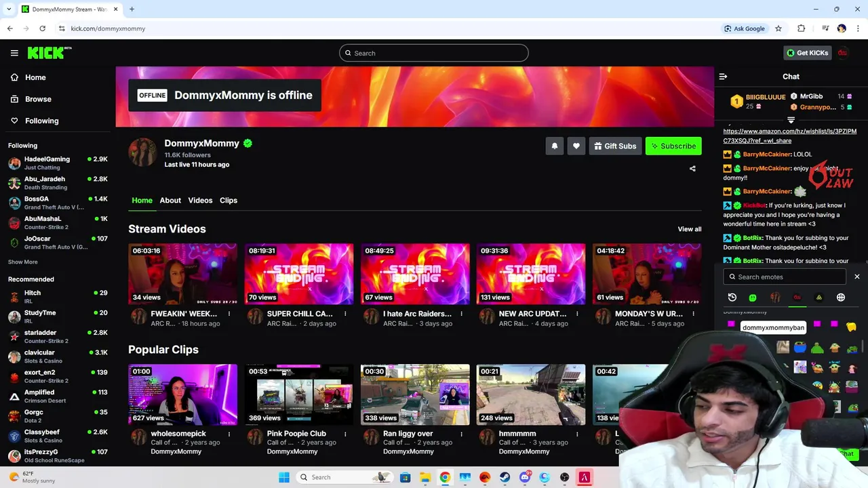Click the Get KICKs button
The image size is (868, 488).
(807, 53)
